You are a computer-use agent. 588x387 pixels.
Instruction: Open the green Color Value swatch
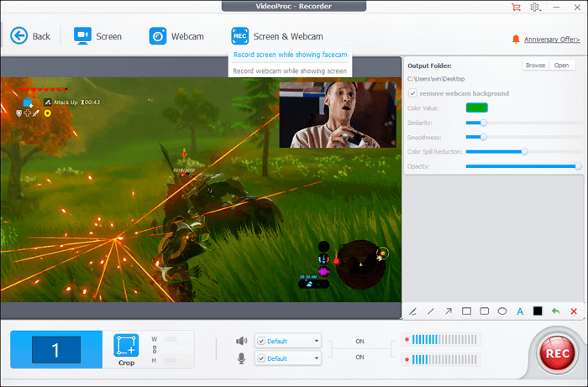point(476,108)
